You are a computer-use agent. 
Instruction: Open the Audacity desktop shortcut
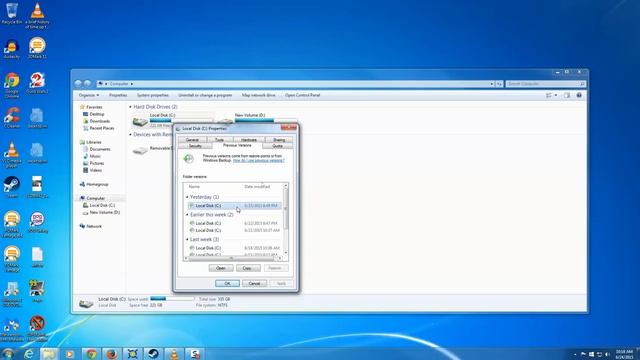[12, 49]
